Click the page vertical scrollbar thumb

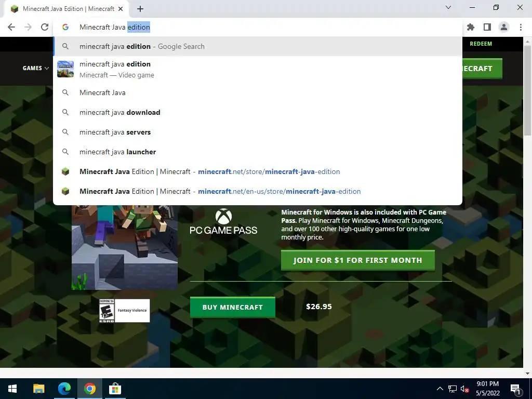527,90
